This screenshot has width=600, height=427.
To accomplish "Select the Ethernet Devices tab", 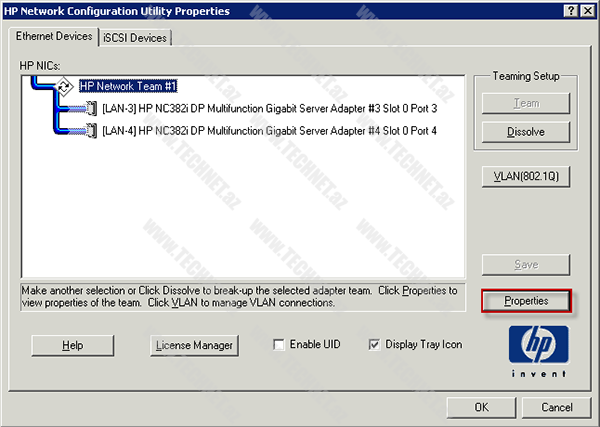I will pos(54,36).
